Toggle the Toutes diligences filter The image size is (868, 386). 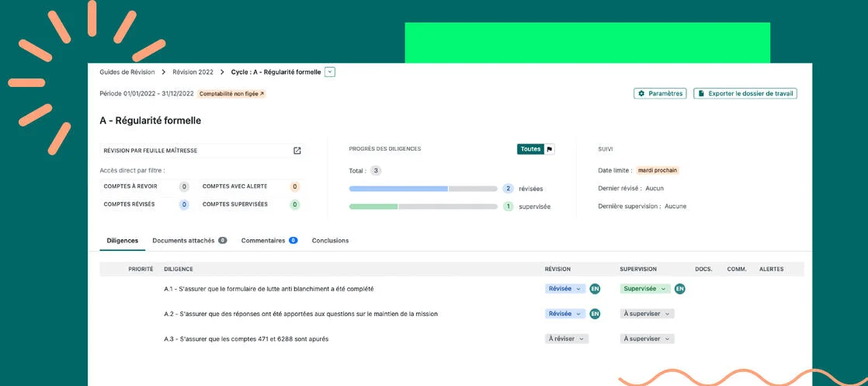click(530, 149)
